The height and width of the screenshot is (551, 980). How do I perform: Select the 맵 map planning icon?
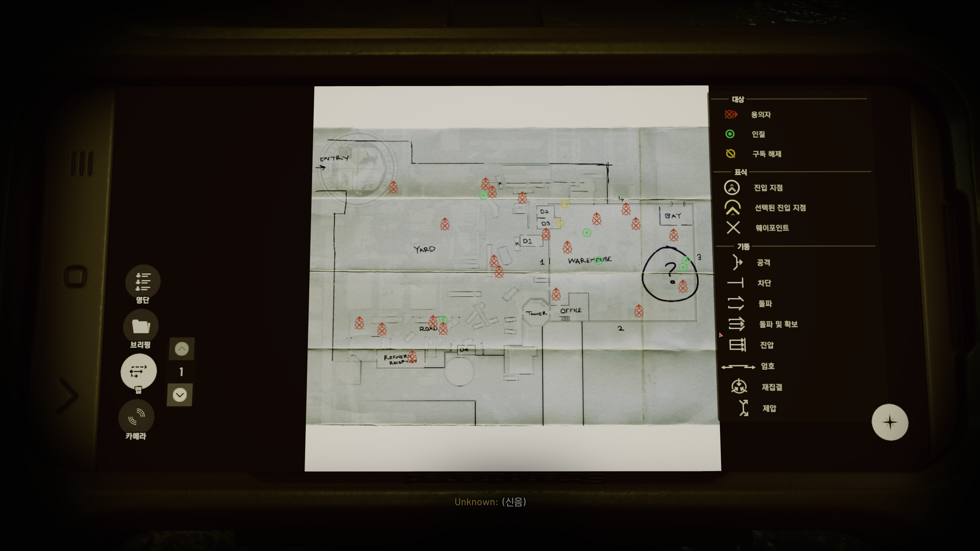tap(139, 371)
